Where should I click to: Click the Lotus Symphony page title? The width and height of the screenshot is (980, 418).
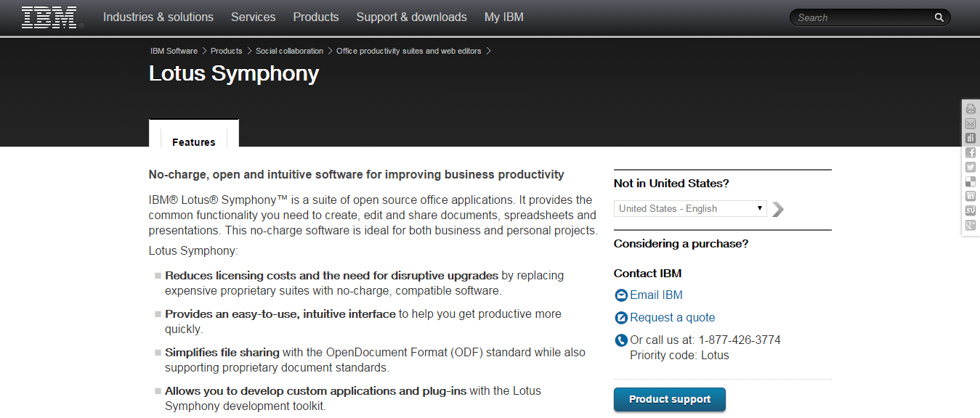coord(234,73)
